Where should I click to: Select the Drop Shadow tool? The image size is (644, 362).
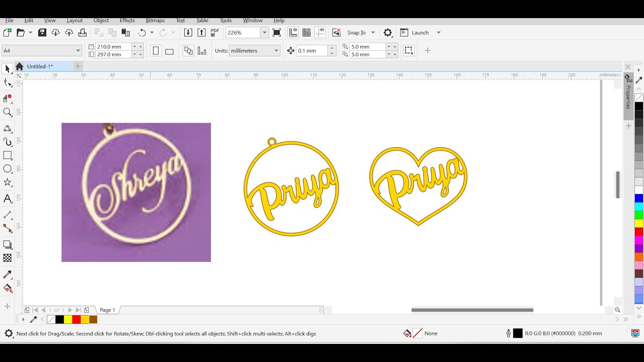tap(7, 244)
